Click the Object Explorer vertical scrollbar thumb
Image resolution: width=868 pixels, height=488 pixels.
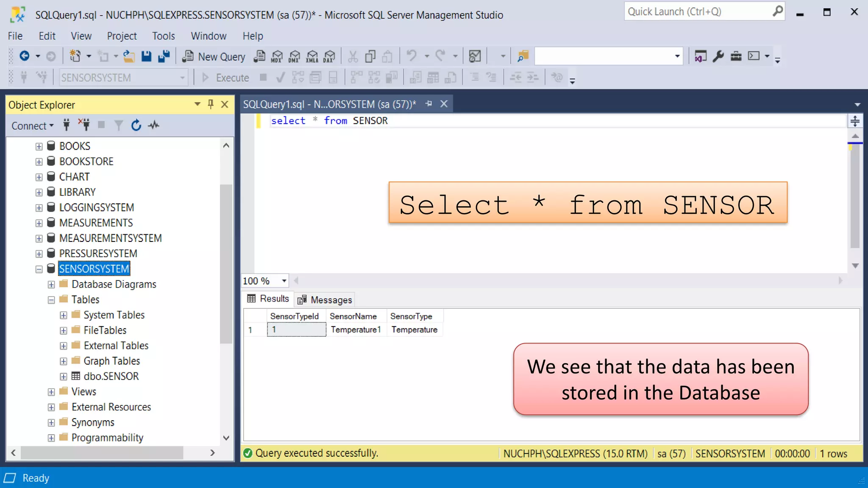(227, 264)
